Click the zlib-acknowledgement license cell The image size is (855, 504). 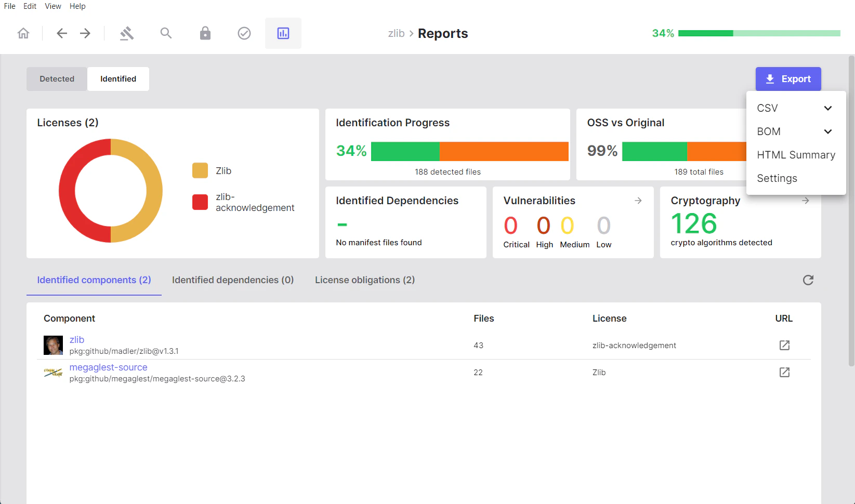(x=634, y=346)
